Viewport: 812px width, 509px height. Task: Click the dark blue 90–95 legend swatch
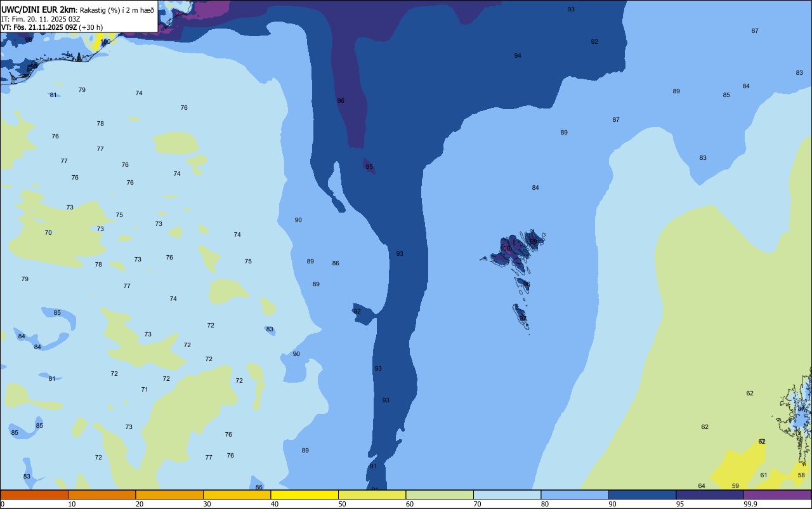(642, 494)
